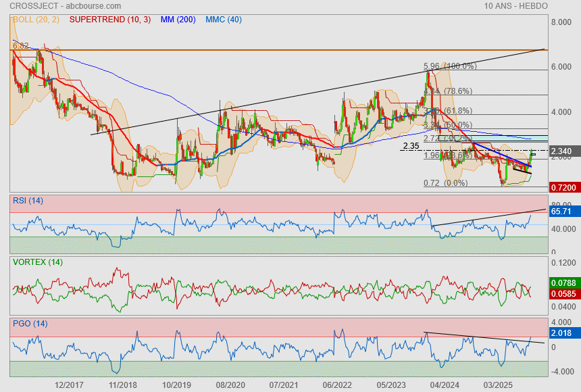Open the VORTEX (14) panel title
The image size is (581, 392).
pos(37,262)
